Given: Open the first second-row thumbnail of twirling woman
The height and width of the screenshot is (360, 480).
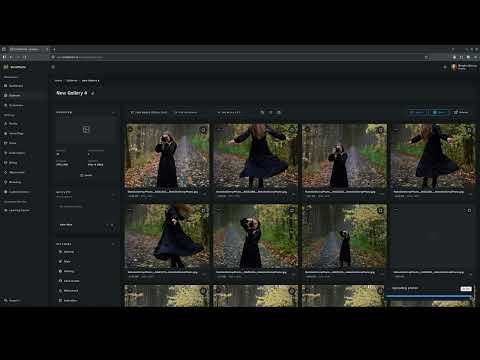Looking at the screenshot, I should pos(167,236).
